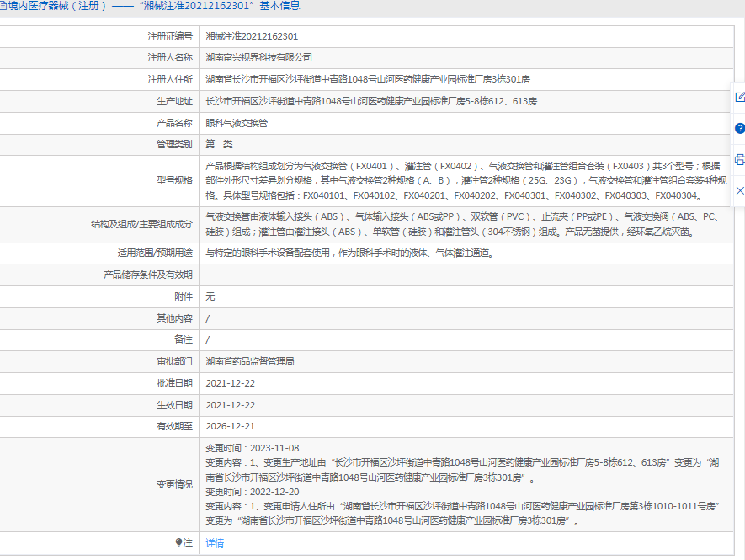This screenshot has width=745, height=560.
Task: Click the 结构及组成/主要组成成分 label cell
Action: click(99, 224)
